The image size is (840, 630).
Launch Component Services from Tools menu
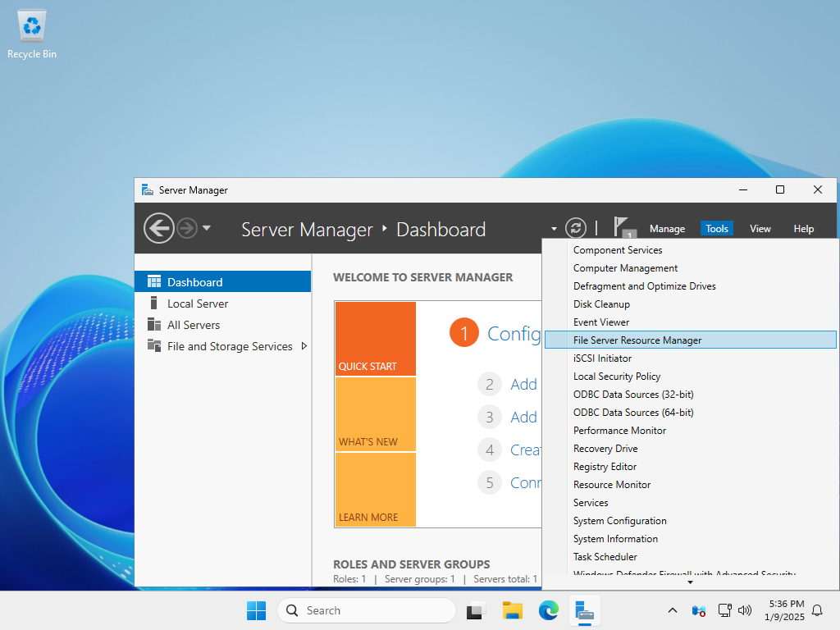690,250
